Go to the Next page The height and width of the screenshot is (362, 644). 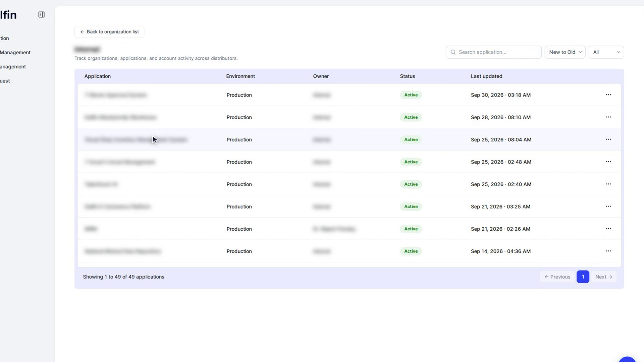click(604, 277)
